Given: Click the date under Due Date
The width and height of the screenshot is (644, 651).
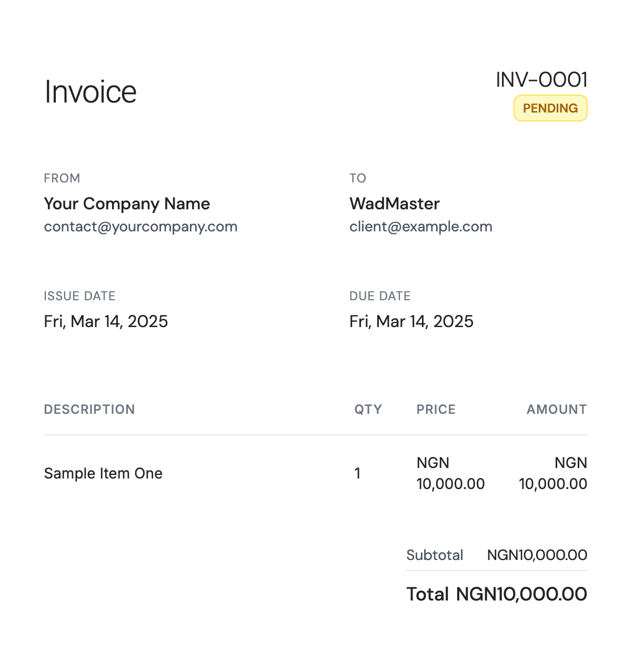Looking at the screenshot, I should click(411, 321).
